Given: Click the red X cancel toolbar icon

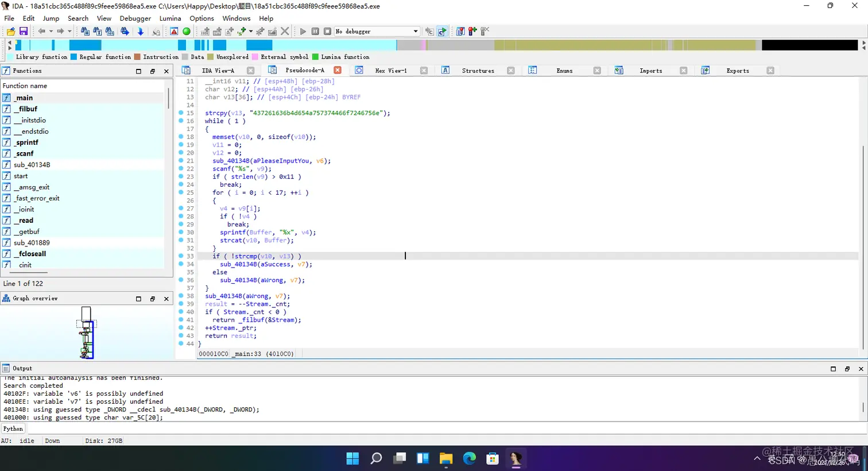Looking at the screenshot, I should pos(285,32).
